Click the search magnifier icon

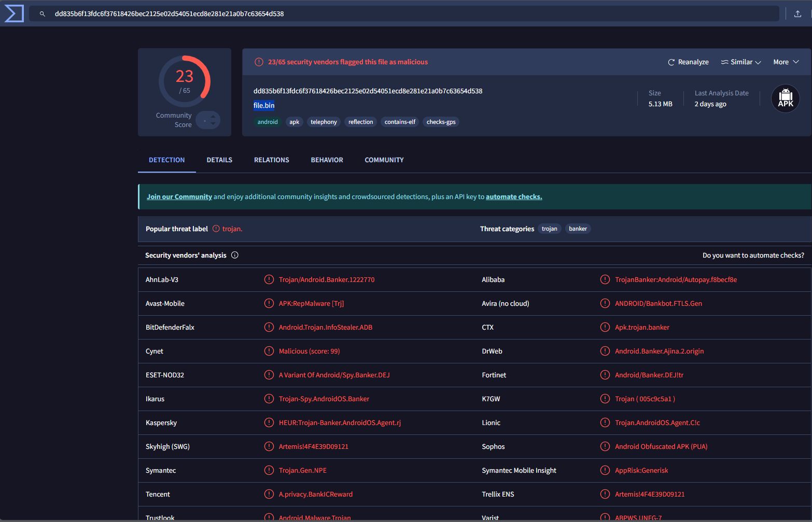point(43,14)
